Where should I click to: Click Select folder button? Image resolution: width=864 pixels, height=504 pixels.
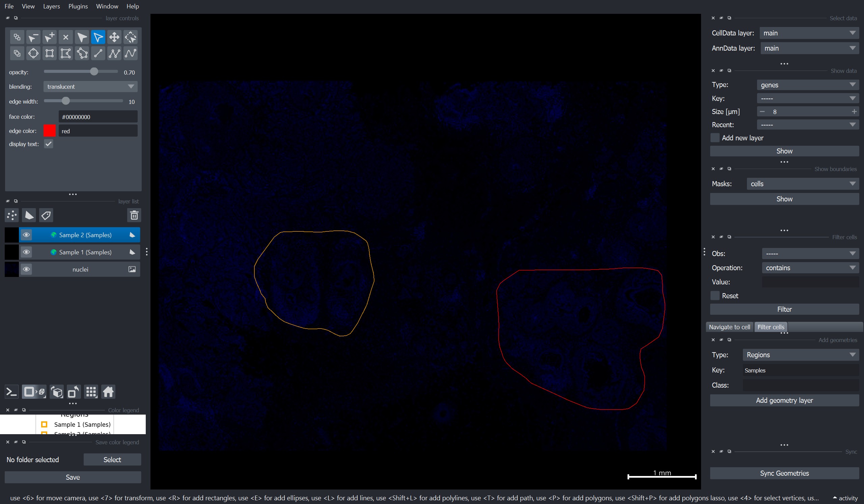coord(112,460)
